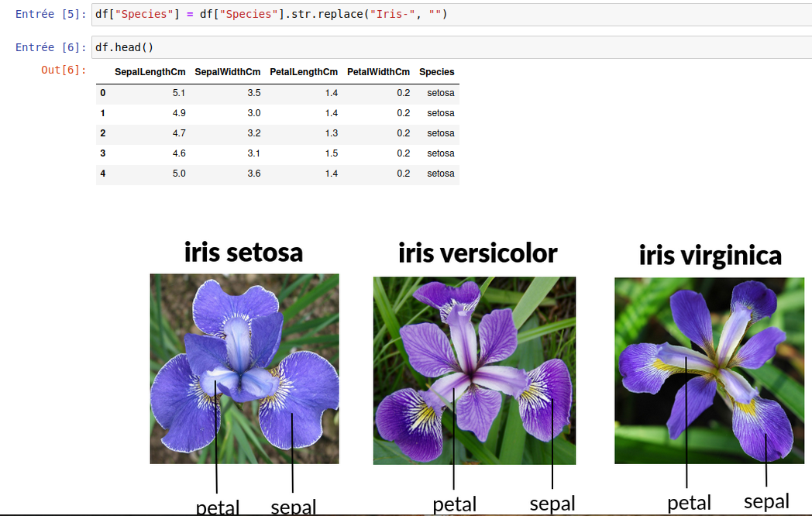Click the sepal label under iris virginica
This screenshot has width=812, height=516.
pos(766,501)
